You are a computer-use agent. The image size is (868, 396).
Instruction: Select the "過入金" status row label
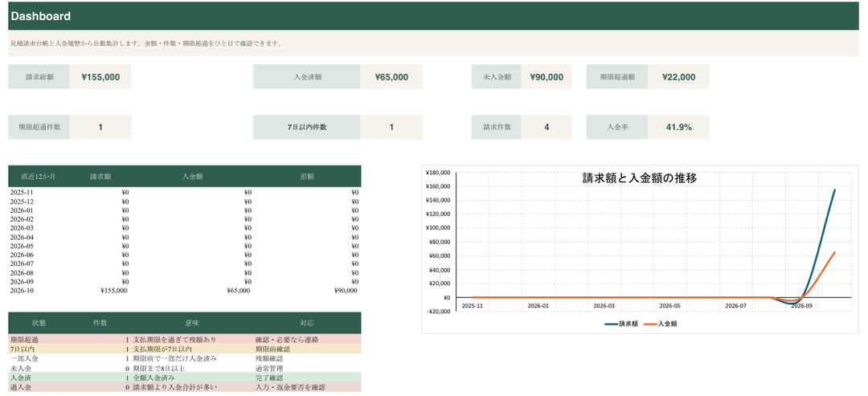(20, 387)
